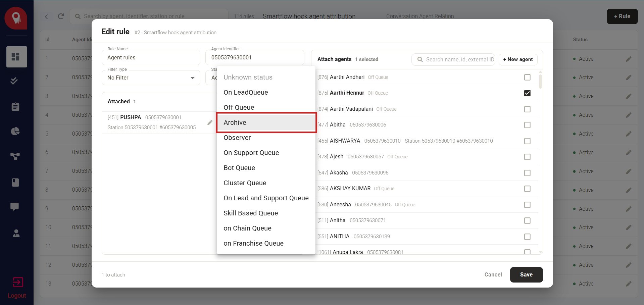Image resolution: width=644 pixels, height=305 pixels.
Task: Click the Agent Identifier input field
Action: [x=255, y=57]
